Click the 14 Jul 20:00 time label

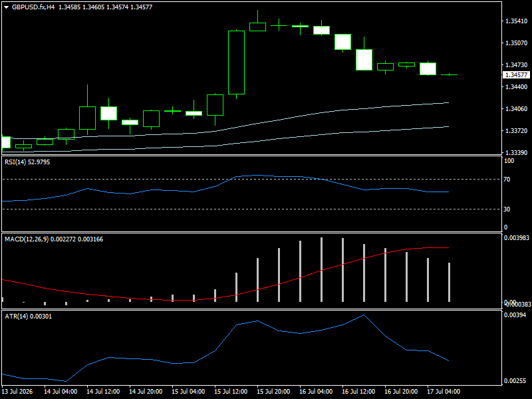[146, 391]
